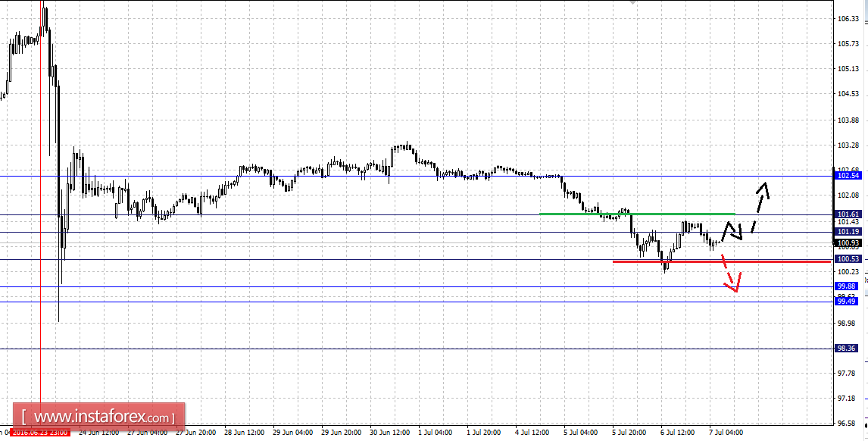The image size is (868, 441).
Task: Click the 4 Jul 12:00 time label
Action: [532, 432]
